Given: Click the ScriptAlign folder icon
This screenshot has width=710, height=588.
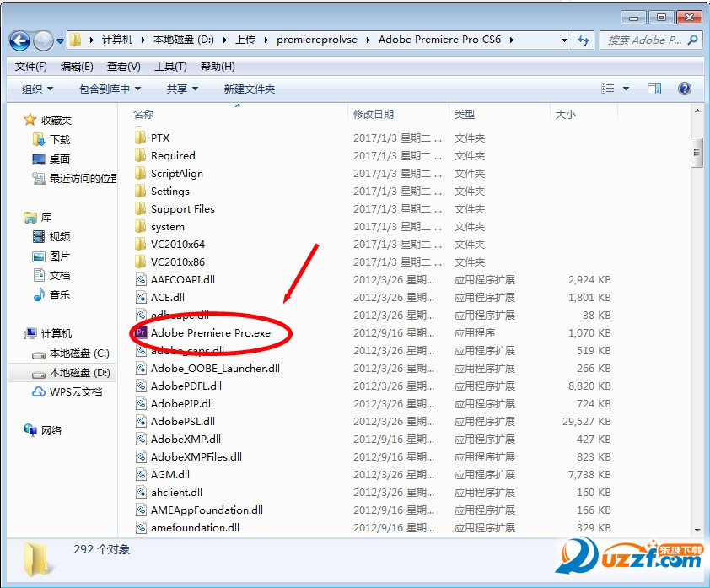Looking at the screenshot, I should tap(140, 173).
